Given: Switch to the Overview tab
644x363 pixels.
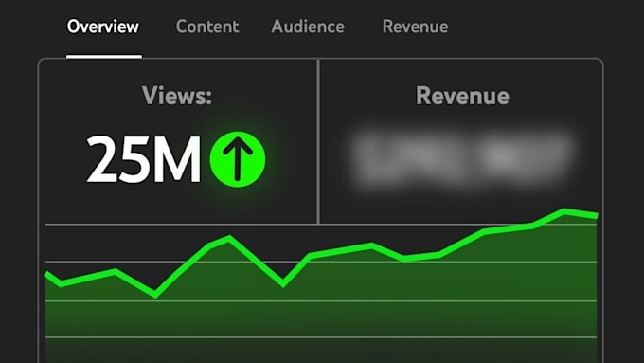Looking at the screenshot, I should pyautogui.click(x=103, y=27).
